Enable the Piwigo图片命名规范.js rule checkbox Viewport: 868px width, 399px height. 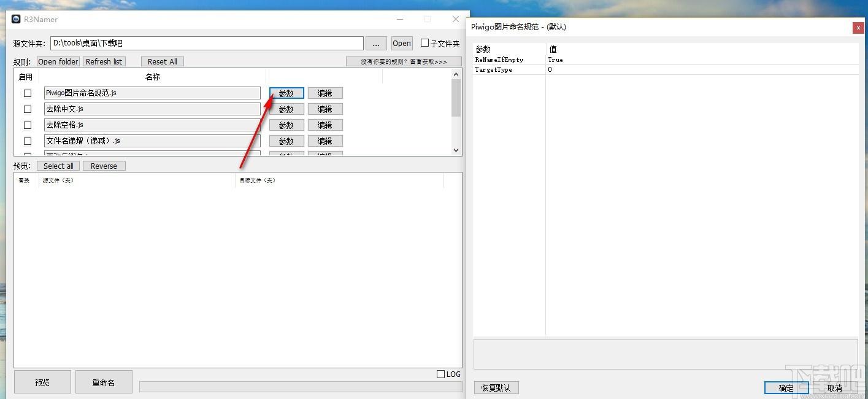pyautogui.click(x=28, y=93)
